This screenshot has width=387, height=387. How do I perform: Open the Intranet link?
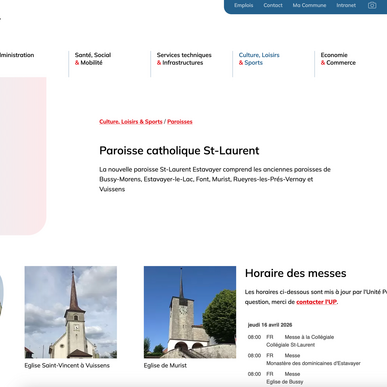pos(346,5)
